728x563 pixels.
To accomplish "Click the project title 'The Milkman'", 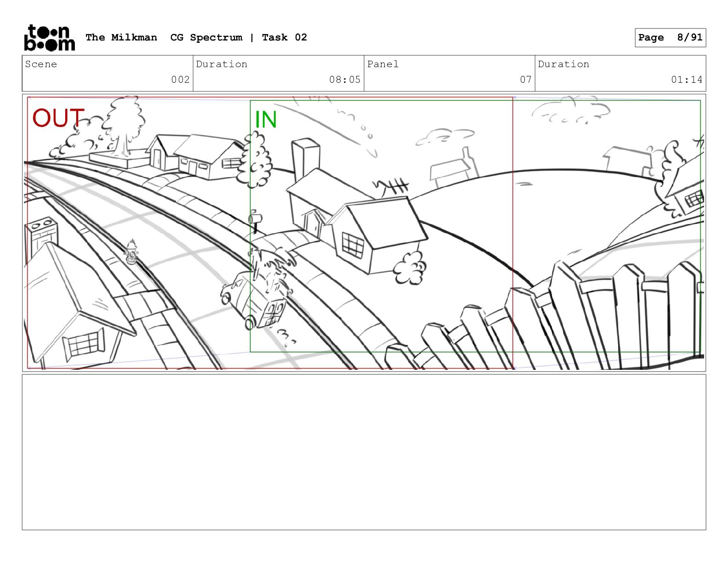I will click(121, 37).
